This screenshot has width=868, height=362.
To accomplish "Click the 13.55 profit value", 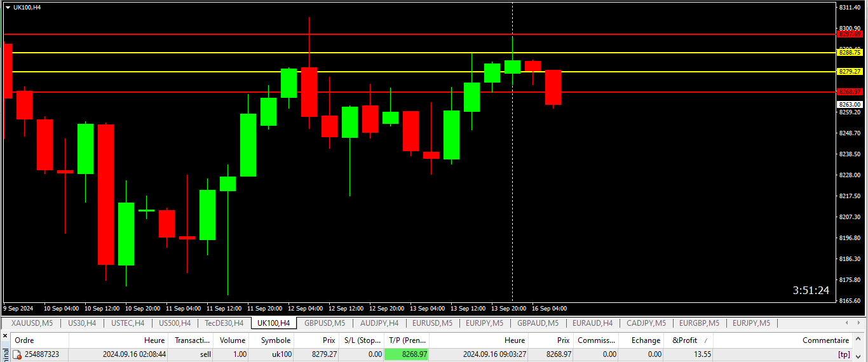I will [703, 354].
